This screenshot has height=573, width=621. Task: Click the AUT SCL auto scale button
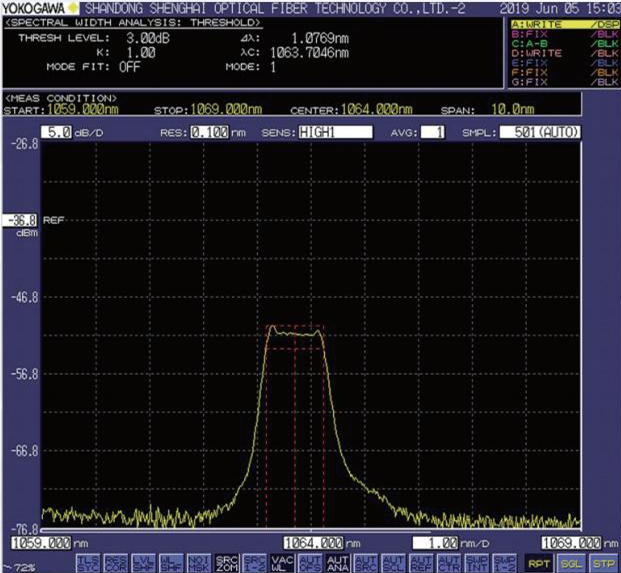click(394, 563)
